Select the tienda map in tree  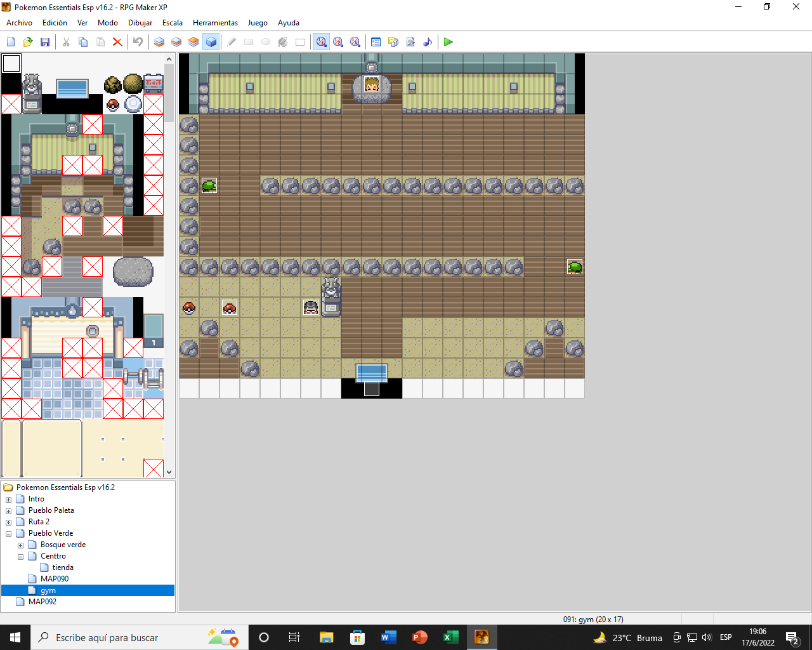coord(63,567)
